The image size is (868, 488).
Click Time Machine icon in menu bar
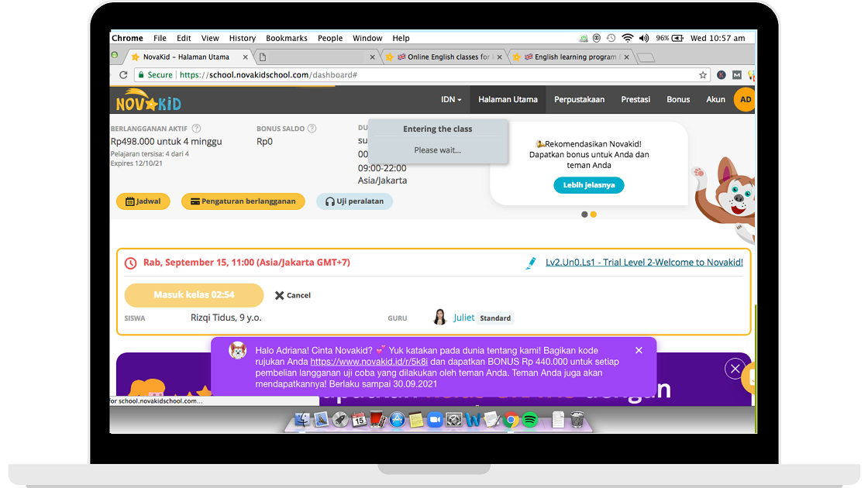tap(611, 38)
